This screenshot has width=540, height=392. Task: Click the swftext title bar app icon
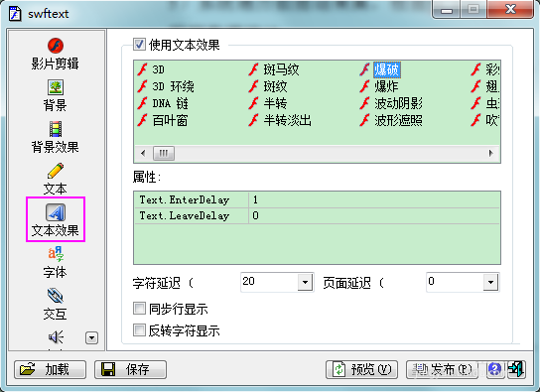[15, 14]
